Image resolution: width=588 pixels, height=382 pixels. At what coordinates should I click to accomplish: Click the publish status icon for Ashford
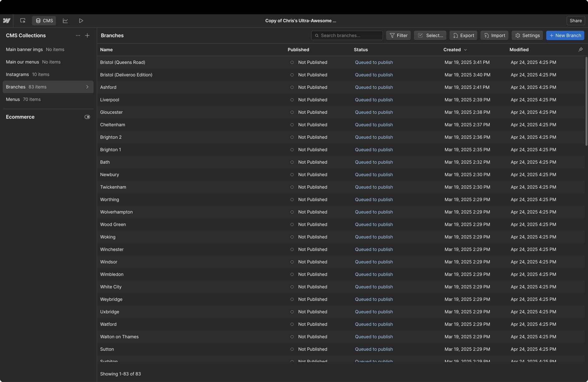coord(292,87)
